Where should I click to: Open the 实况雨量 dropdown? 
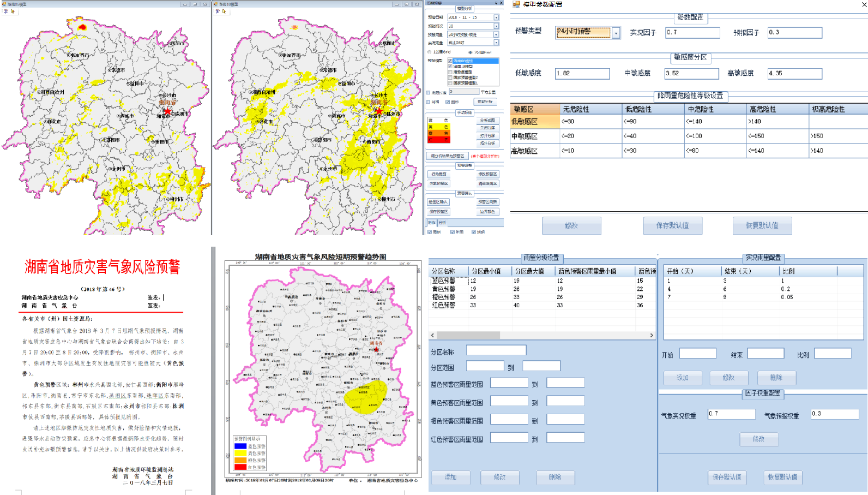pos(496,43)
